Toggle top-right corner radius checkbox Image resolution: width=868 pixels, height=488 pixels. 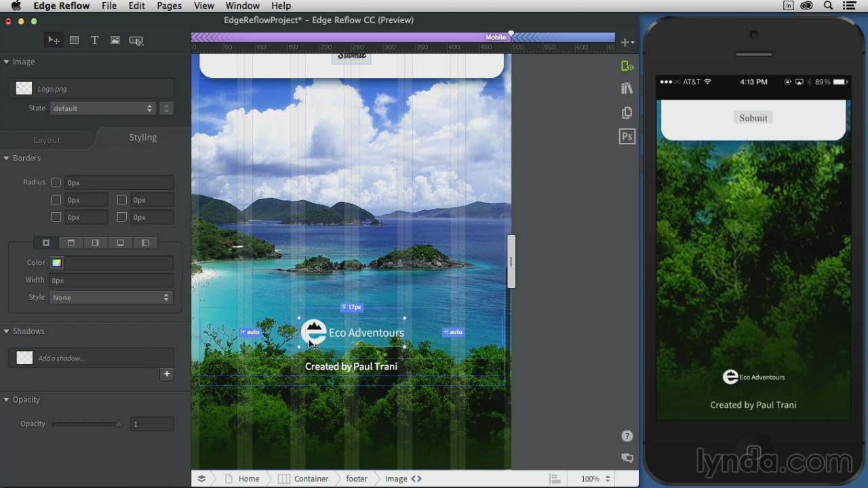click(x=122, y=200)
